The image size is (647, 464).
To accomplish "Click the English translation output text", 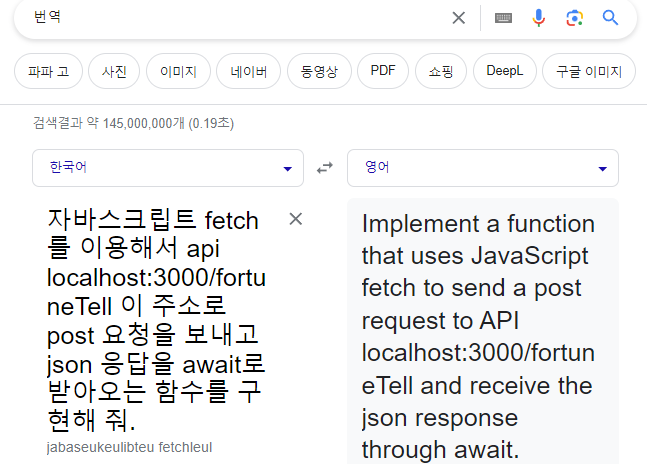I will [x=479, y=336].
